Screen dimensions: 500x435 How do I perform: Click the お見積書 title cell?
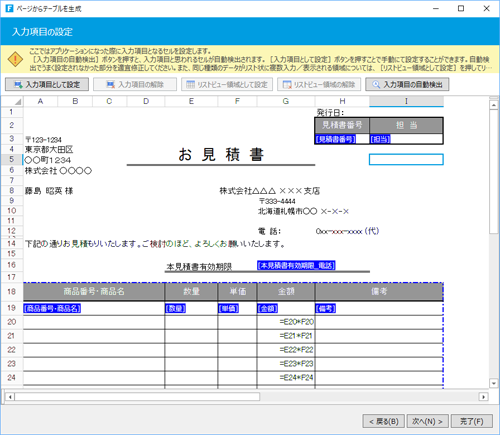(221, 155)
